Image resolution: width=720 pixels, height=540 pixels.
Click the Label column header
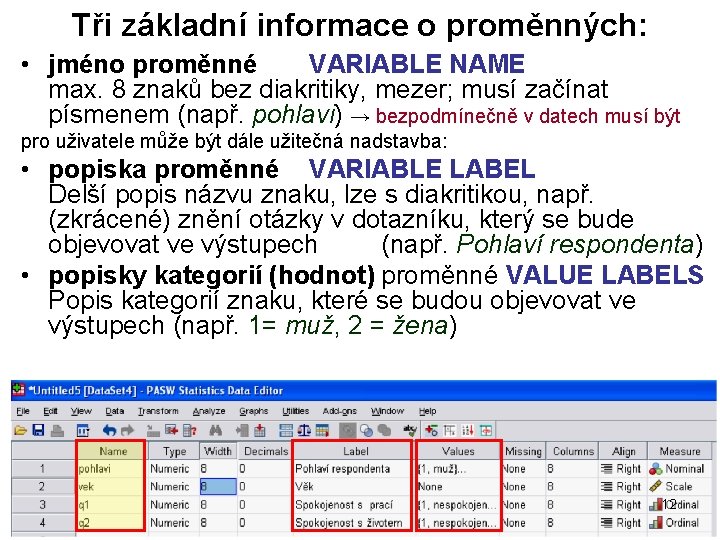point(353,451)
